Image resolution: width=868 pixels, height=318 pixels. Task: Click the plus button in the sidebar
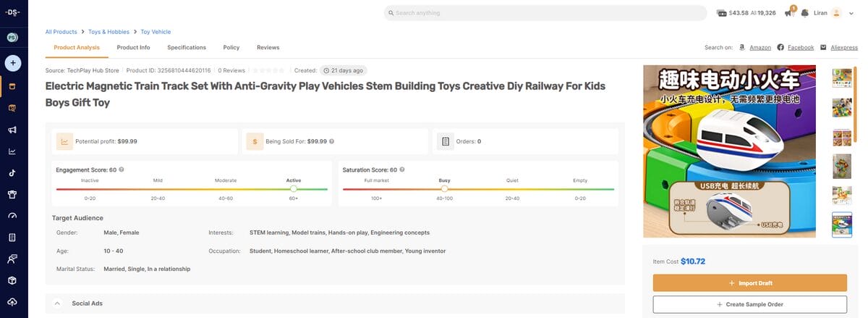coord(13,63)
